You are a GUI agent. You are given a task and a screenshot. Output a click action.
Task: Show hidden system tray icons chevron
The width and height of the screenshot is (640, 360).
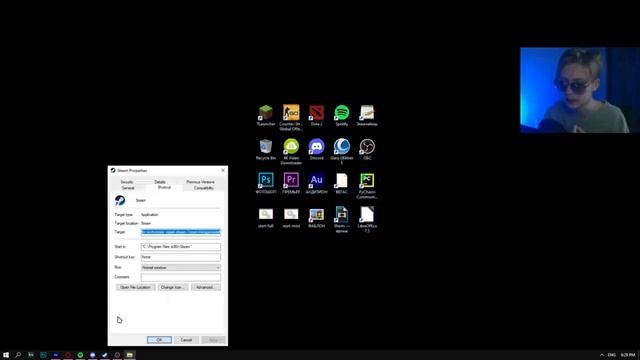click(602, 355)
